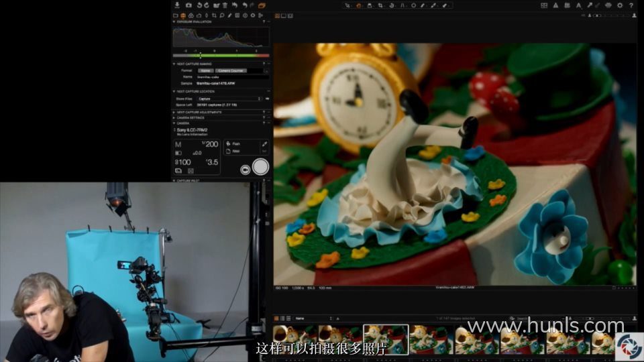Click the RAW file format setting
644x362 pixels.
click(x=233, y=151)
